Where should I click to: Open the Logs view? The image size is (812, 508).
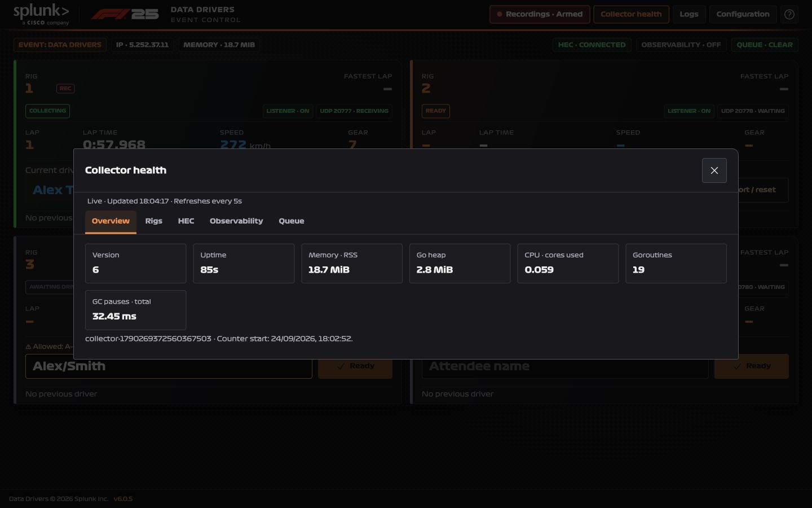pyautogui.click(x=689, y=14)
